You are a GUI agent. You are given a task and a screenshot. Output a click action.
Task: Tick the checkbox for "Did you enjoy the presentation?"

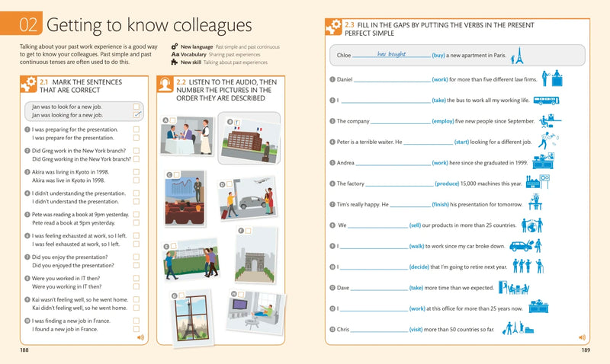[x=136, y=257]
